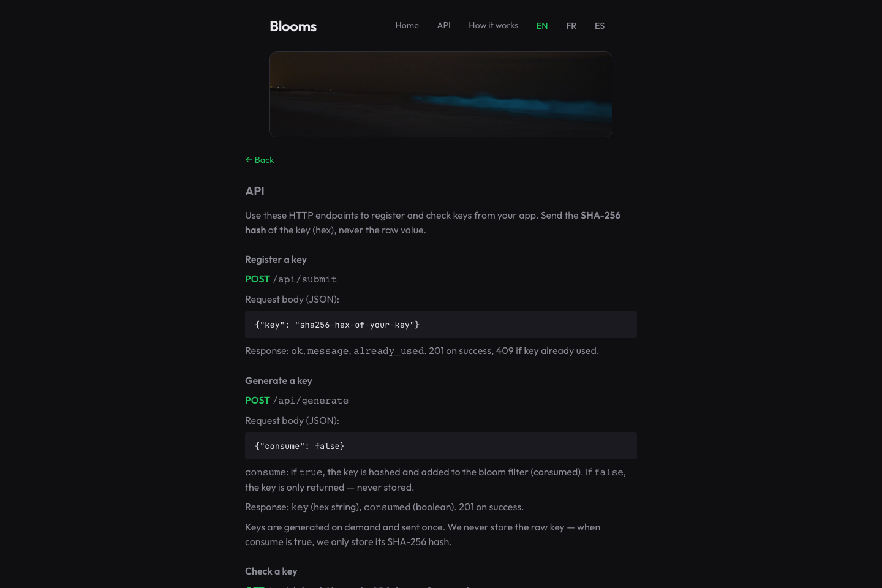This screenshot has height=588, width=882.
Task: Click the back arrow icon beside Back
Action: tap(249, 160)
